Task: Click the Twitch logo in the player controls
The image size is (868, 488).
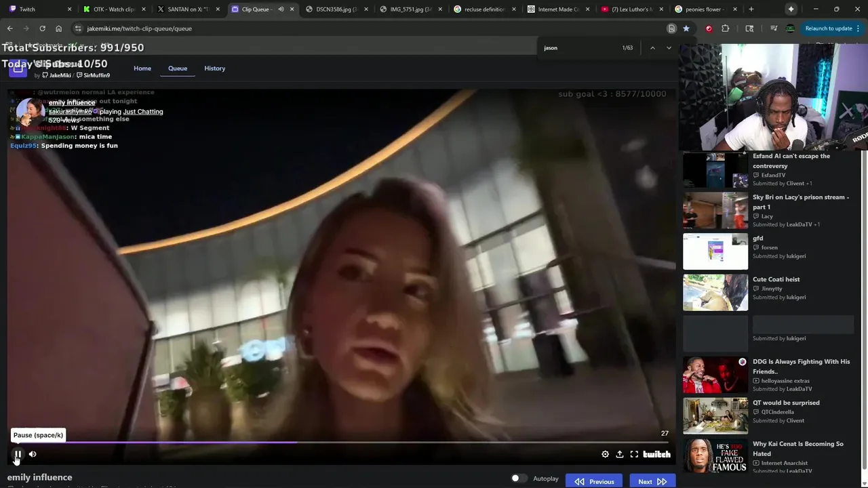Action: (x=656, y=454)
